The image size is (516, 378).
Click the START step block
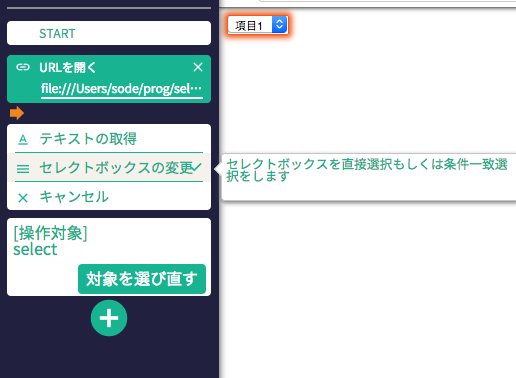(x=109, y=33)
